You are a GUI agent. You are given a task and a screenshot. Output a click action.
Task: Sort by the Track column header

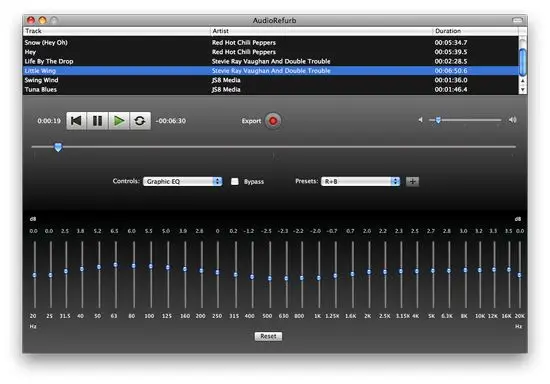pos(117,31)
